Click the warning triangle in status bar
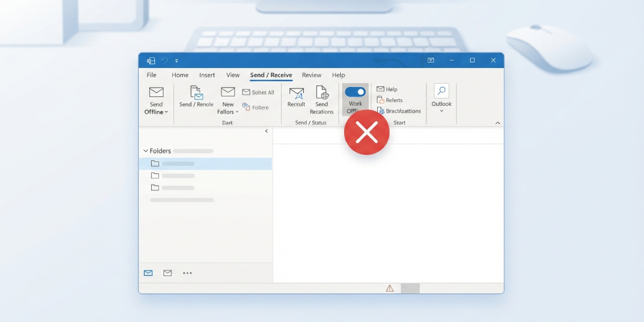 (390, 288)
